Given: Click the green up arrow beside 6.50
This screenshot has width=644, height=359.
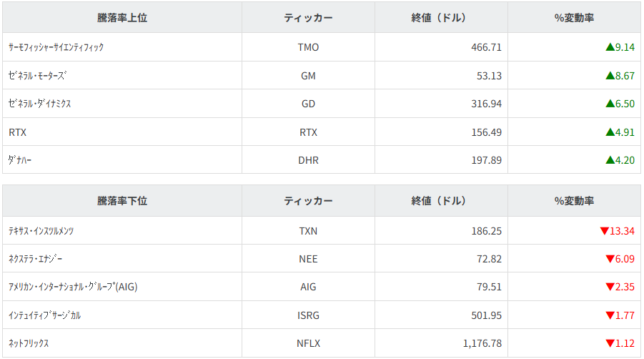Looking at the screenshot, I should coord(610,104).
